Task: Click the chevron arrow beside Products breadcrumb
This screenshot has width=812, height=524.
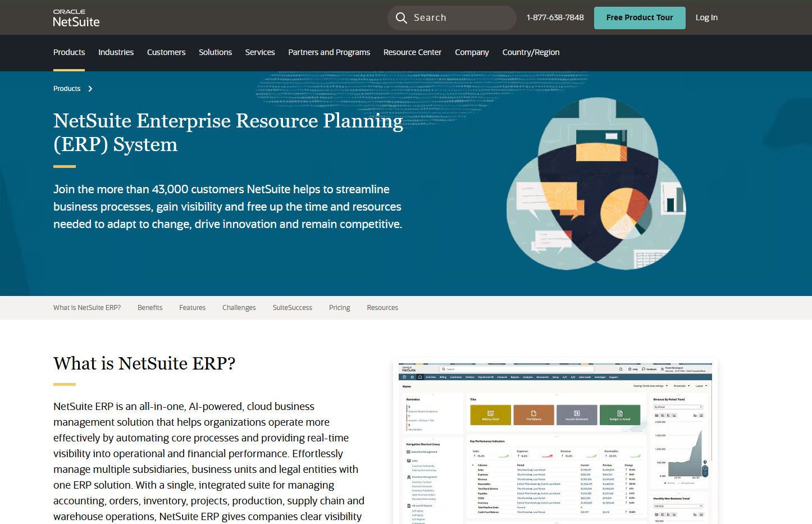Action: click(90, 89)
